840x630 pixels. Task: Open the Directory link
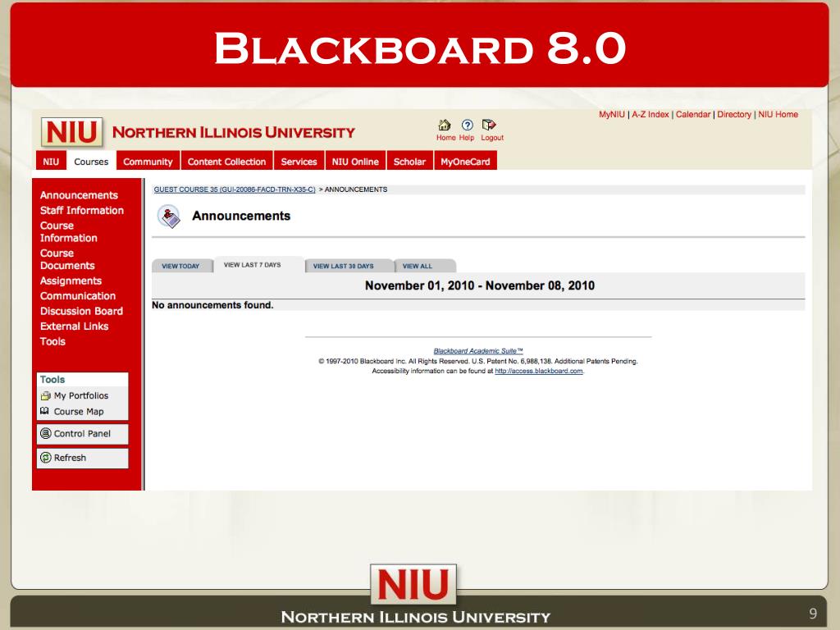pyautogui.click(x=734, y=114)
